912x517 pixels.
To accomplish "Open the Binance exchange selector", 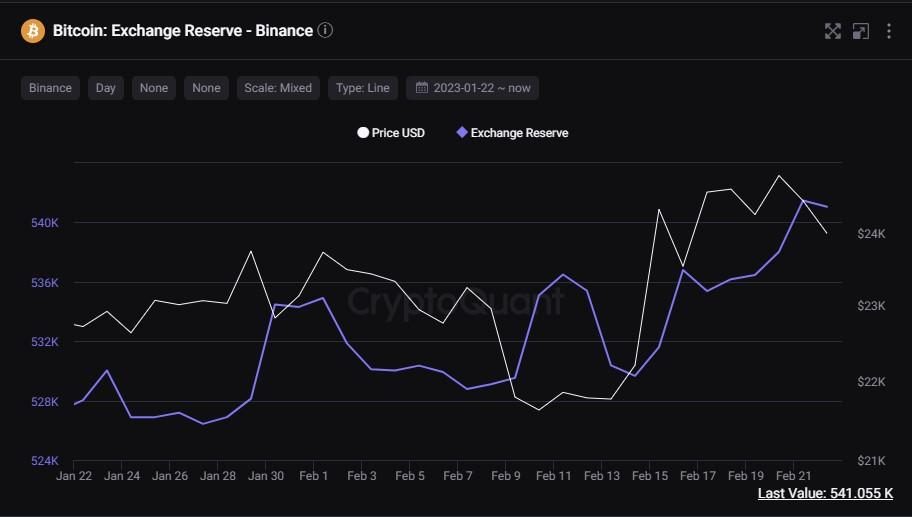I will pos(50,88).
